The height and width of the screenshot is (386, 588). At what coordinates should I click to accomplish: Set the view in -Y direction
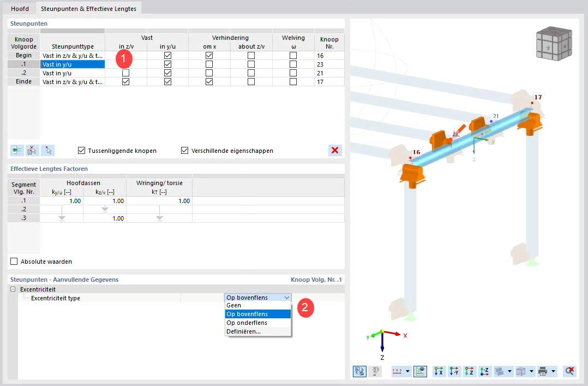(453, 371)
